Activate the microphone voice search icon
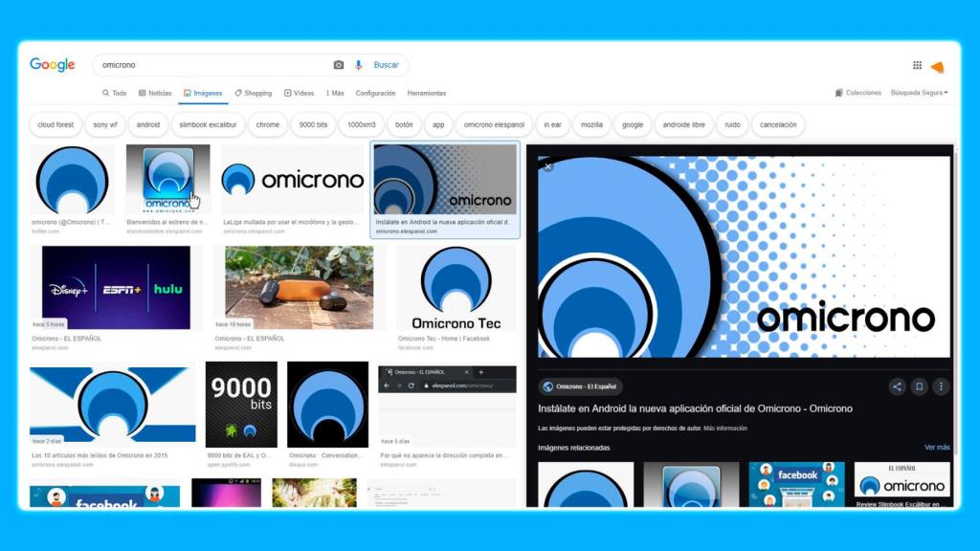Viewport: 980px width, 551px height. [x=359, y=65]
